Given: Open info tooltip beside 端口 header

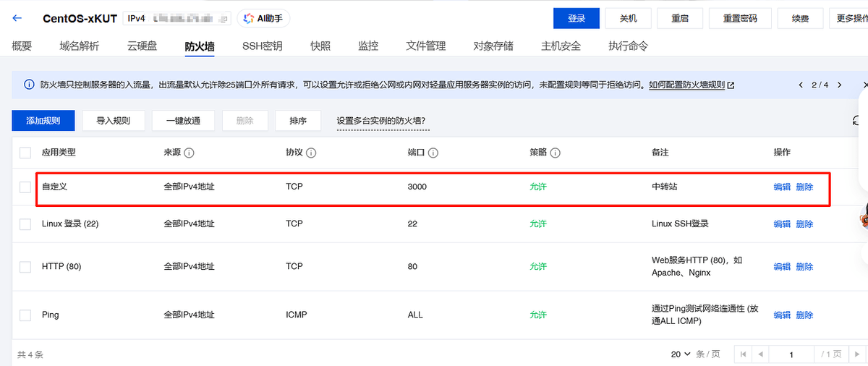Looking at the screenshot, I should (x=433, y=153).
